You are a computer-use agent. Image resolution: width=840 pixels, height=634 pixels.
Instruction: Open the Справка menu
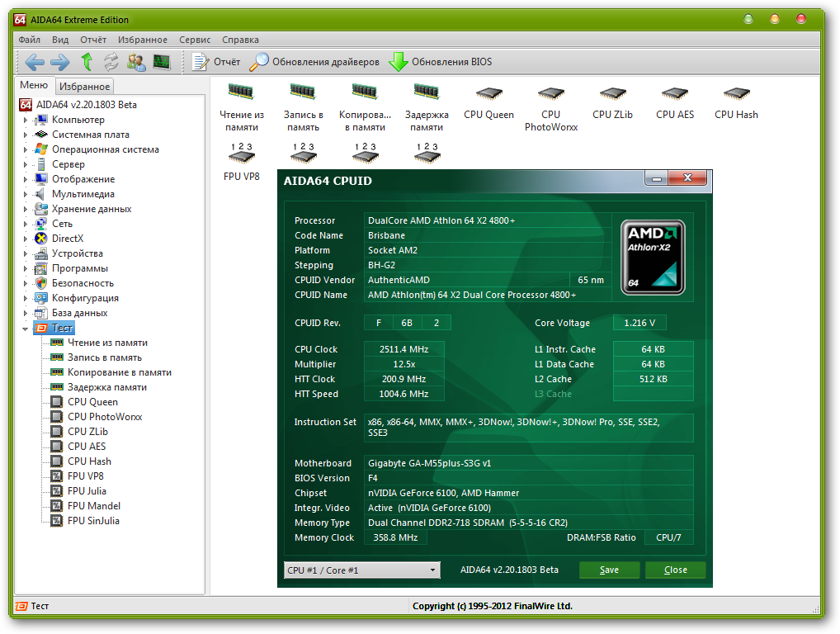click(241, 40)
